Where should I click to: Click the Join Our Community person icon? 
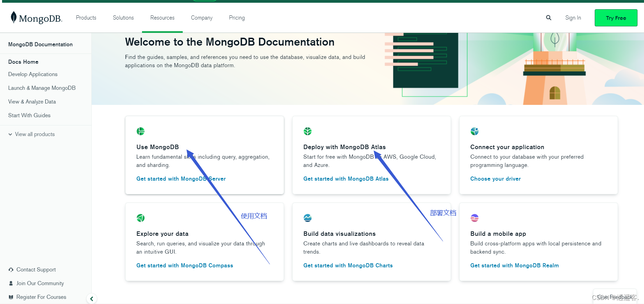coord(11,283)
